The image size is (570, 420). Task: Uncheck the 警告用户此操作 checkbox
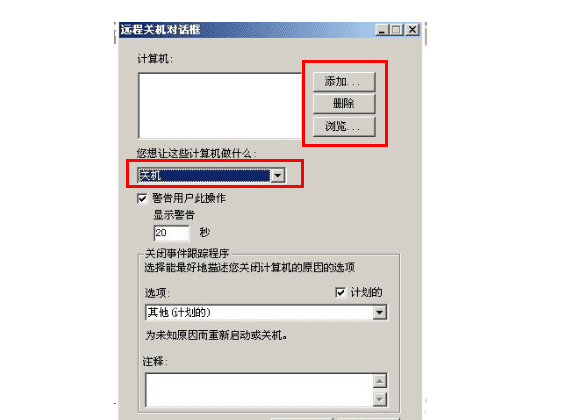click(142, 199)
